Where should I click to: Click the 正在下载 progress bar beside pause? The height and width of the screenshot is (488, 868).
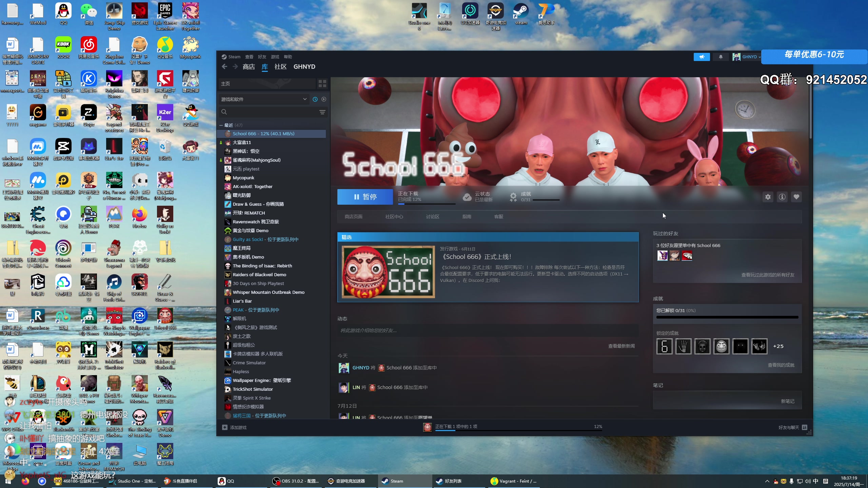(x=427, y=204)
